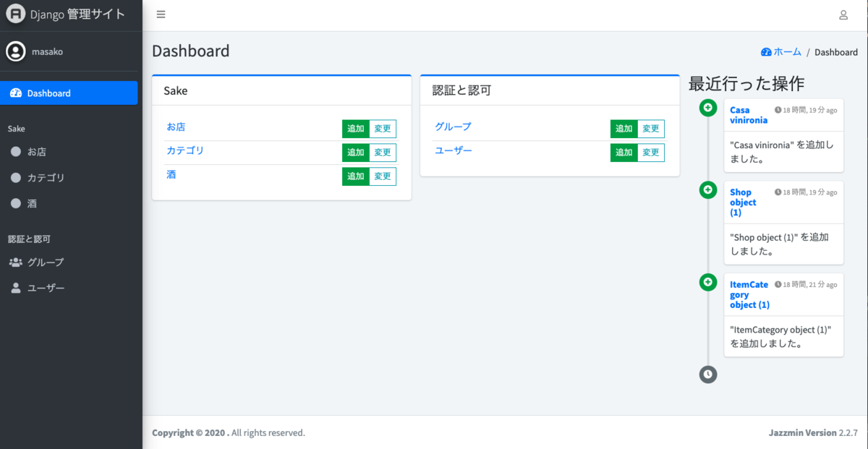Click 変更 button for ユーザー
Viewport: 868px width, 449px height.
pos(651,153)
